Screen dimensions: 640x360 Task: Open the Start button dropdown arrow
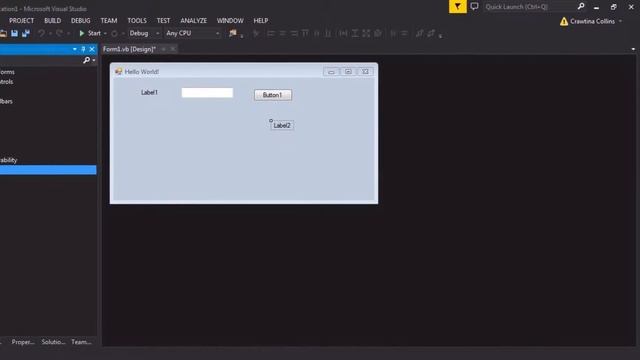point(105,33)
